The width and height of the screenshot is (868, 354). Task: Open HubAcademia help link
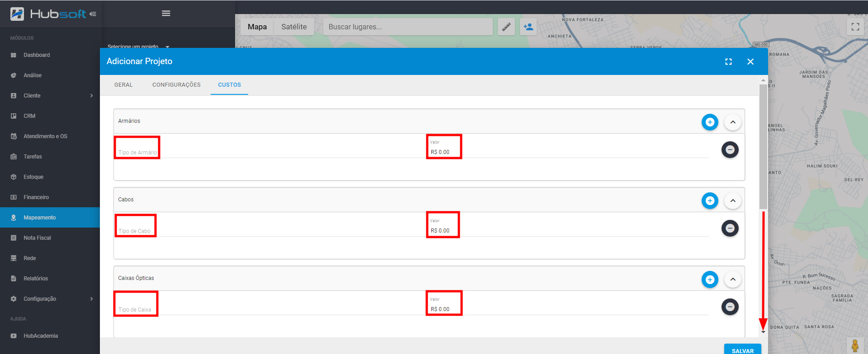[41, 336]
